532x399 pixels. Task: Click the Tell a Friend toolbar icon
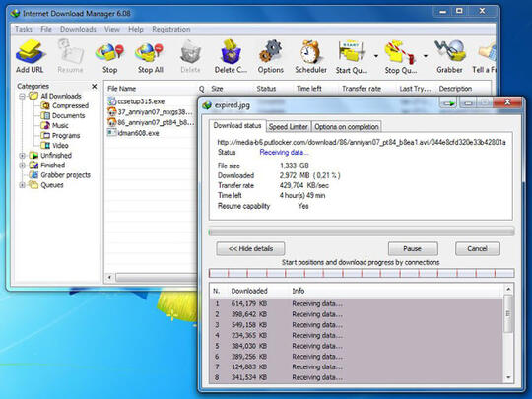[x=485, y=56]
